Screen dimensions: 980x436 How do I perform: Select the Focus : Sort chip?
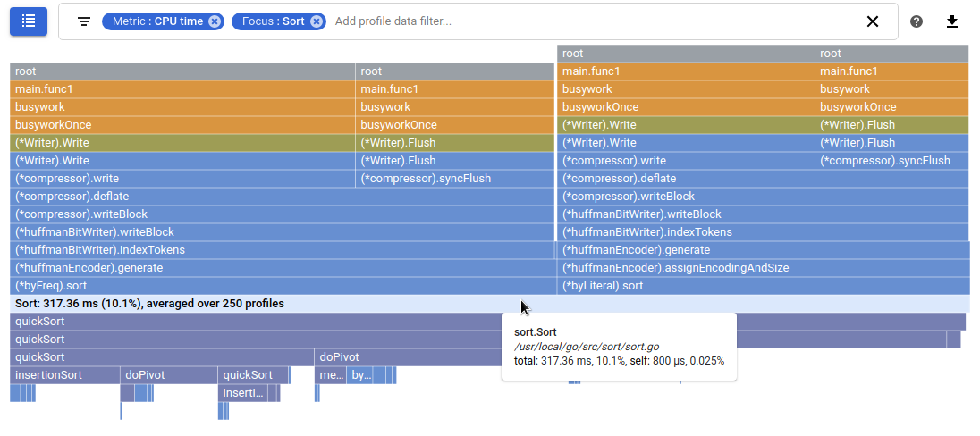273,21
